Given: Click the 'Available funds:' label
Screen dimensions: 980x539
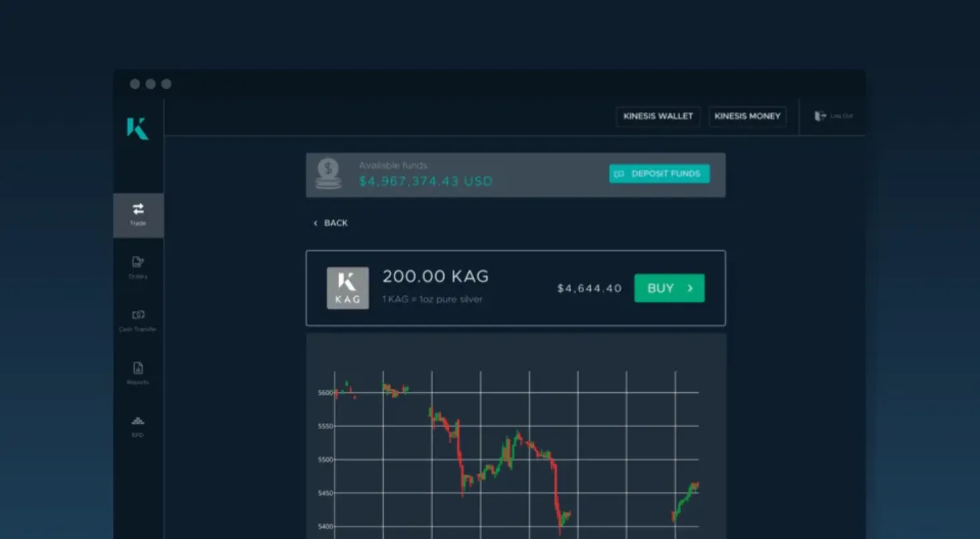Looking at the screenshot, I should (x=394, y=165).
